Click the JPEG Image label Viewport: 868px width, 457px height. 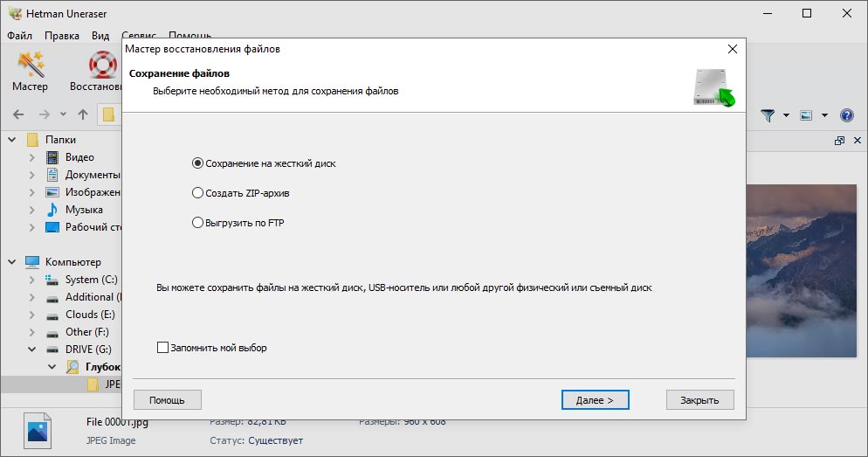[x=111, y=440]
